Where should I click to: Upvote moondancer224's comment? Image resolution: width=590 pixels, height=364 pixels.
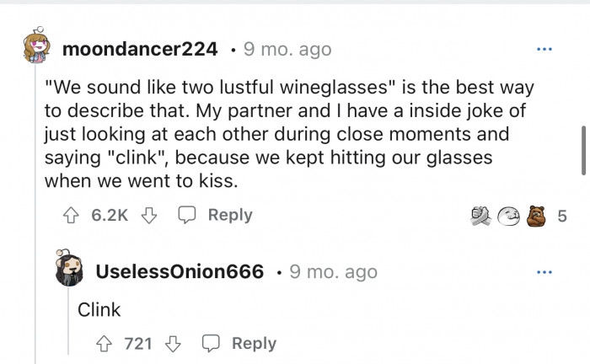[72, 216]
